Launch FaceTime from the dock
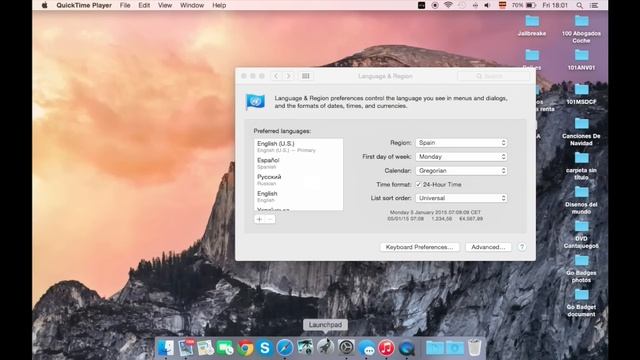This screenshot has width=640, height=360. [225, 348]
